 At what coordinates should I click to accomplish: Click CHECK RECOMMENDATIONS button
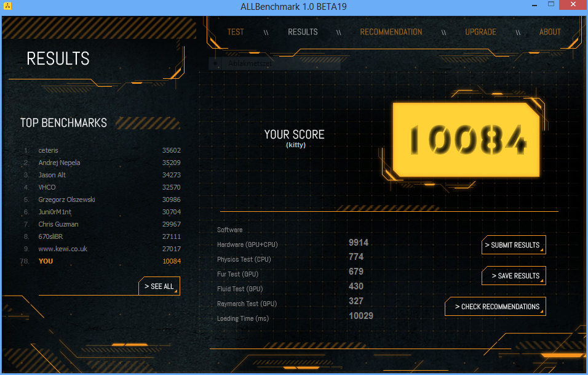tap(495, 307)
